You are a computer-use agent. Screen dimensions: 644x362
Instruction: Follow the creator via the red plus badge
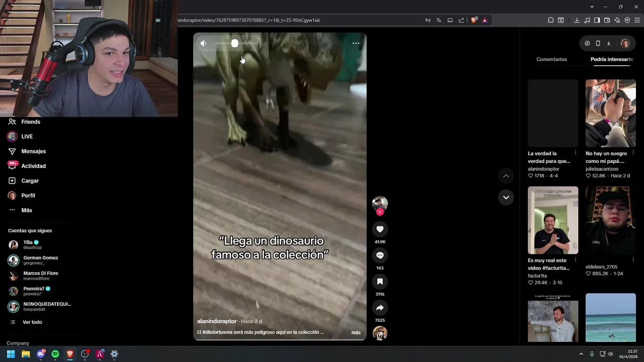tap(380, 212)
